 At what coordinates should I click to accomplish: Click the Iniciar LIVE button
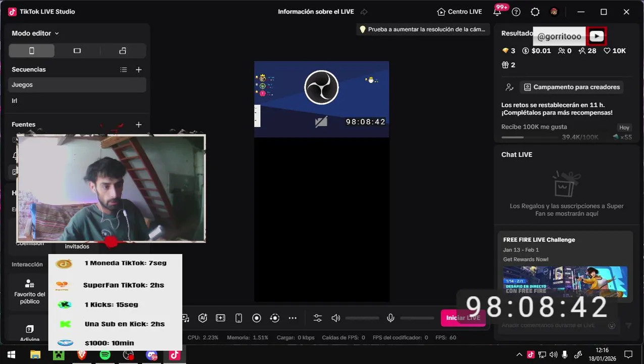[x=463, y=318]
